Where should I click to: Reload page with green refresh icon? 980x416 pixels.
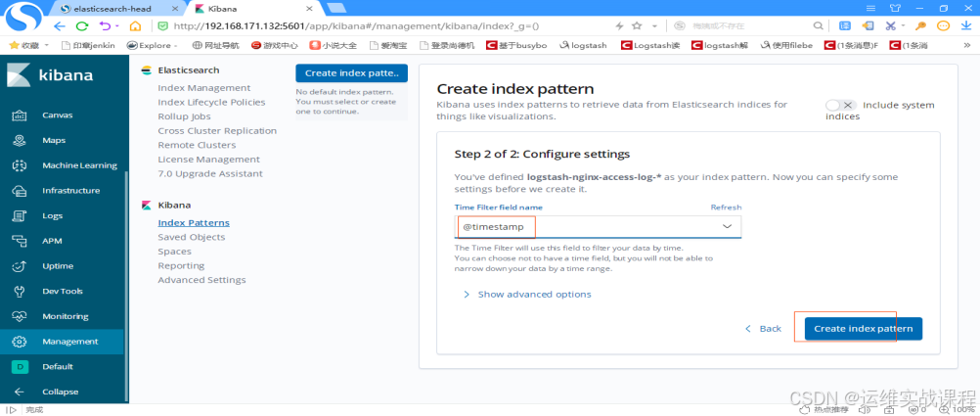[x=82, y=26]
